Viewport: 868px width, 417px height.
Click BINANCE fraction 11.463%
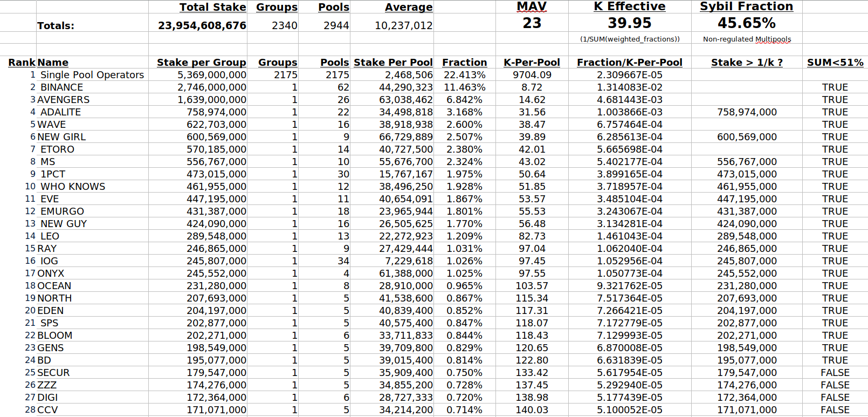point(464,87)
